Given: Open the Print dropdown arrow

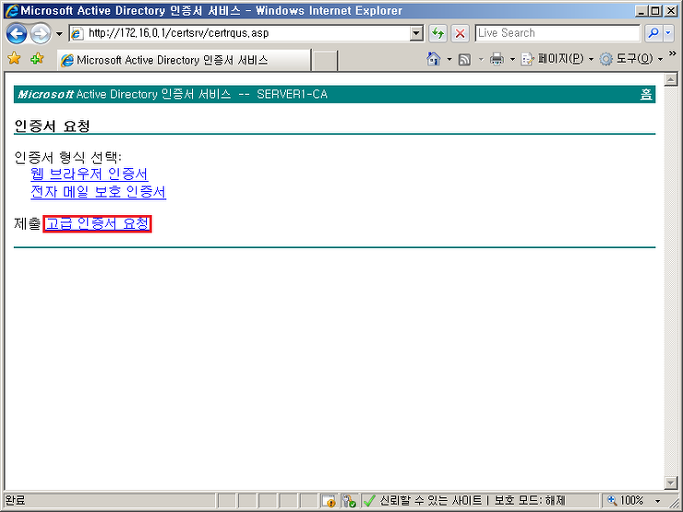Looking at the screenshot, I should coord(512,59).
